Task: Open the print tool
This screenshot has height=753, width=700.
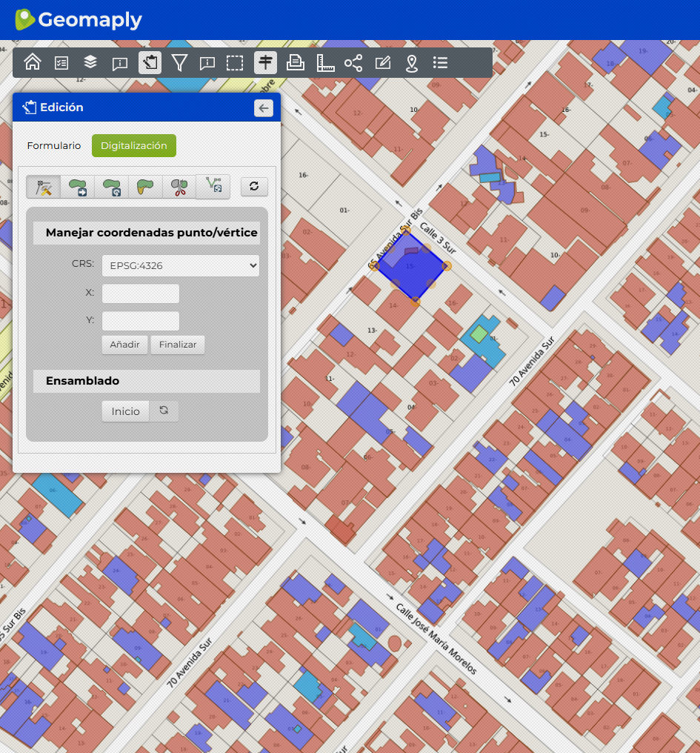Action: [296, 63]
